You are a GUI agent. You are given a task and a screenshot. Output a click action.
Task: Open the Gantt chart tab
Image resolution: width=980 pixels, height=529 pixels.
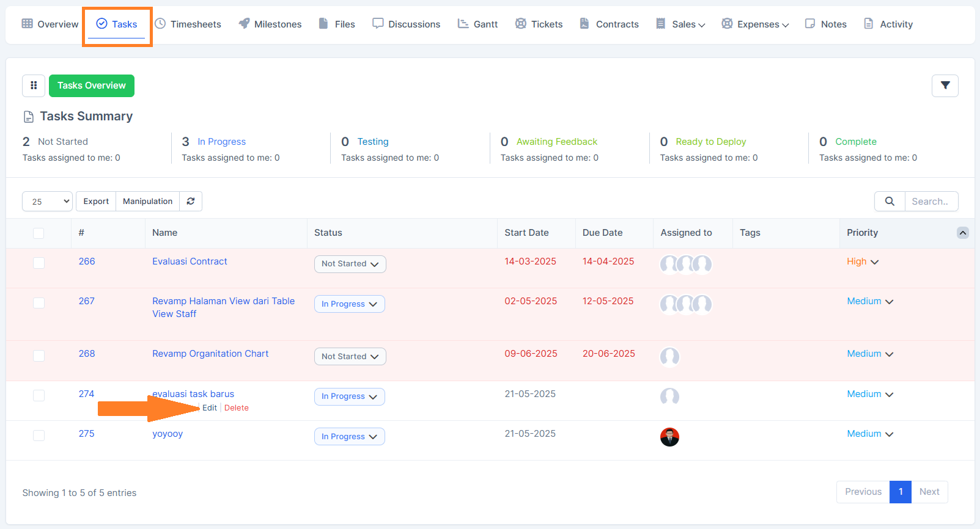click(478, 24)
